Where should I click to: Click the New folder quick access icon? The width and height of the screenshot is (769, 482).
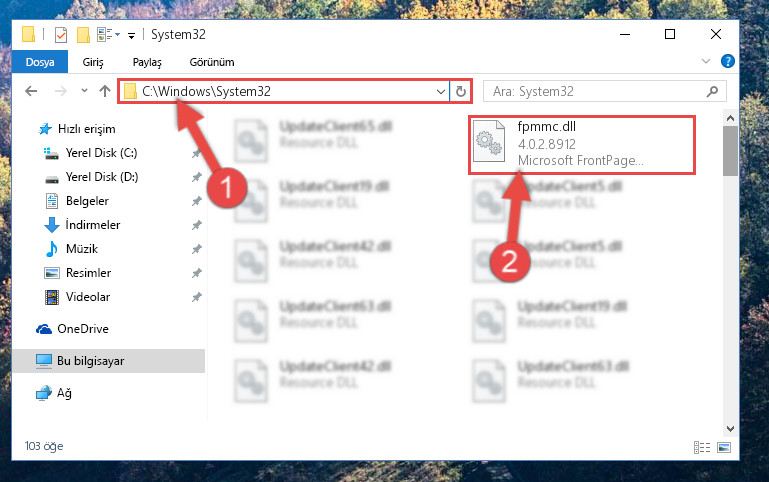click(83, 35)
